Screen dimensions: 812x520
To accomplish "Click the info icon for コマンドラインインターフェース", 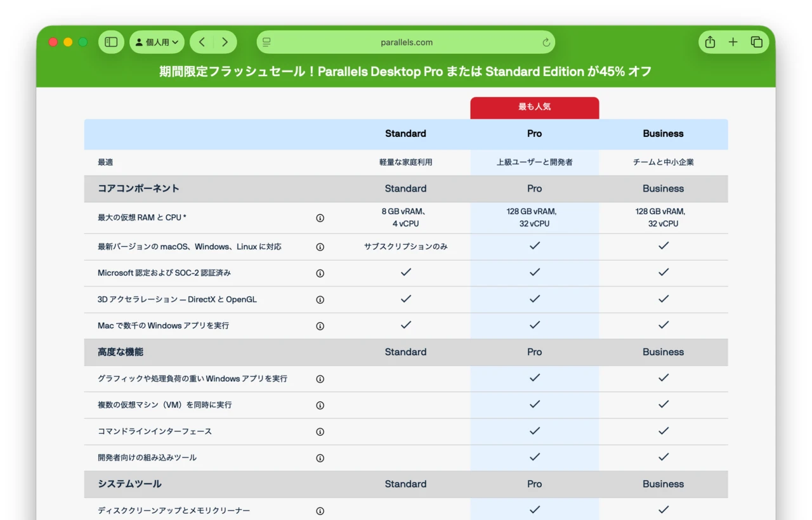I will pos(320,431).
